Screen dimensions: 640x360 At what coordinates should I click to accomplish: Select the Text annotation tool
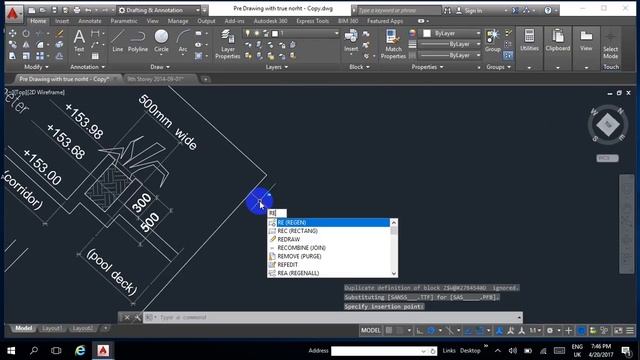coord(79,41)
